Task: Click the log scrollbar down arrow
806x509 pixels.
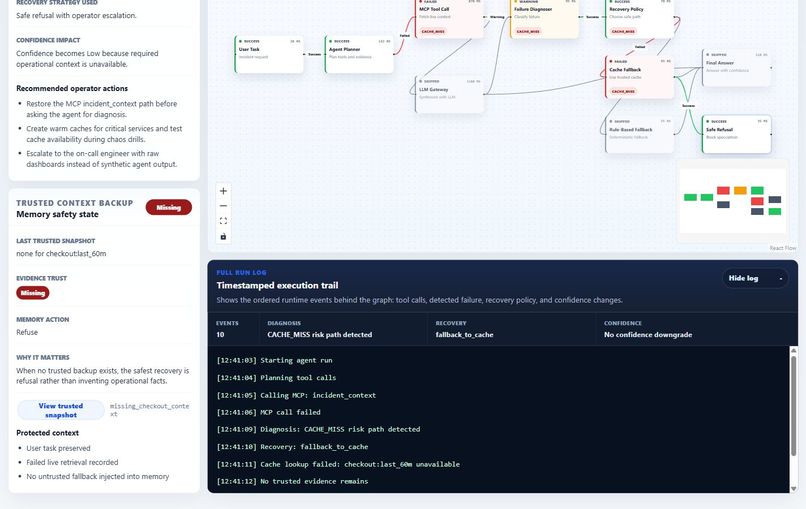Action: (x=793, y=488)
